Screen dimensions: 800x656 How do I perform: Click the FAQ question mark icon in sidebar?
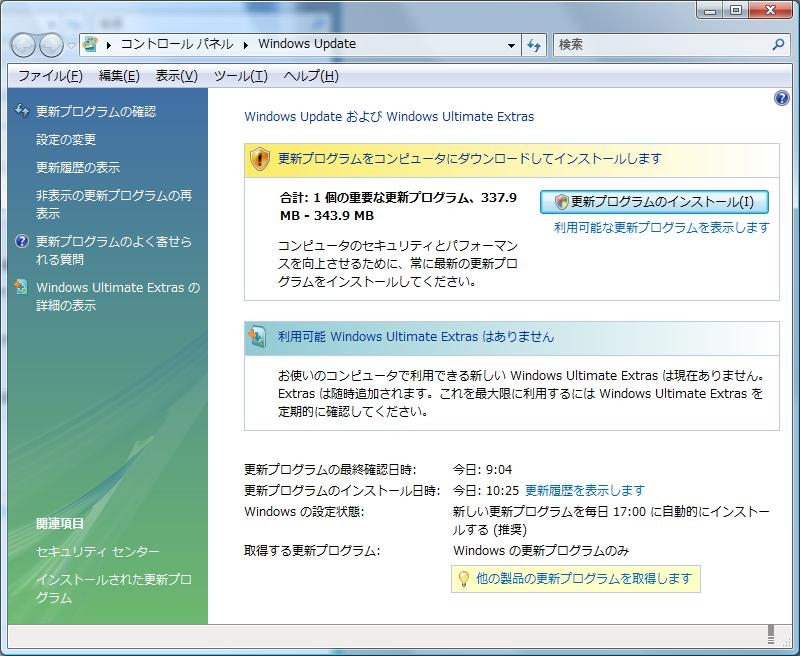click(x=21, y=241)
